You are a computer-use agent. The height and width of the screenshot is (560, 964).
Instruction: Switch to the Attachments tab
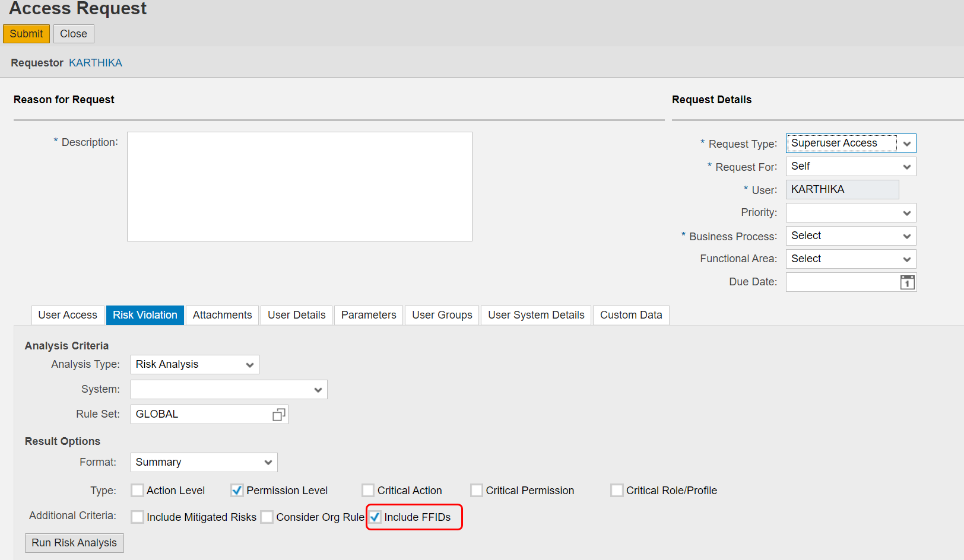point(222,315)
